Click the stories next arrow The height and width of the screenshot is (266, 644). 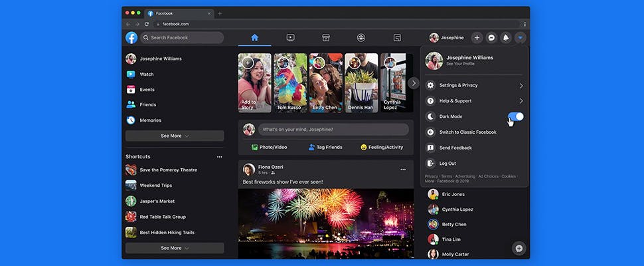coord(414,83)
